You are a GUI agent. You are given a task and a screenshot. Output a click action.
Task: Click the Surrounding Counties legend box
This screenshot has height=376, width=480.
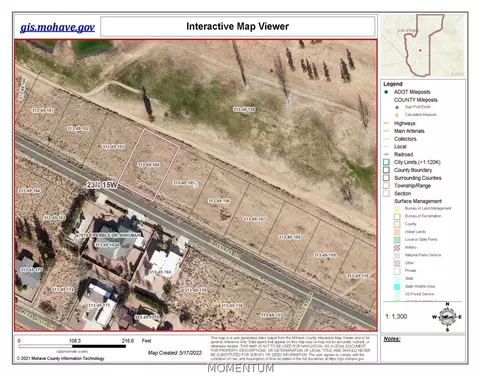pyautogui.click(x=386, y=178)
